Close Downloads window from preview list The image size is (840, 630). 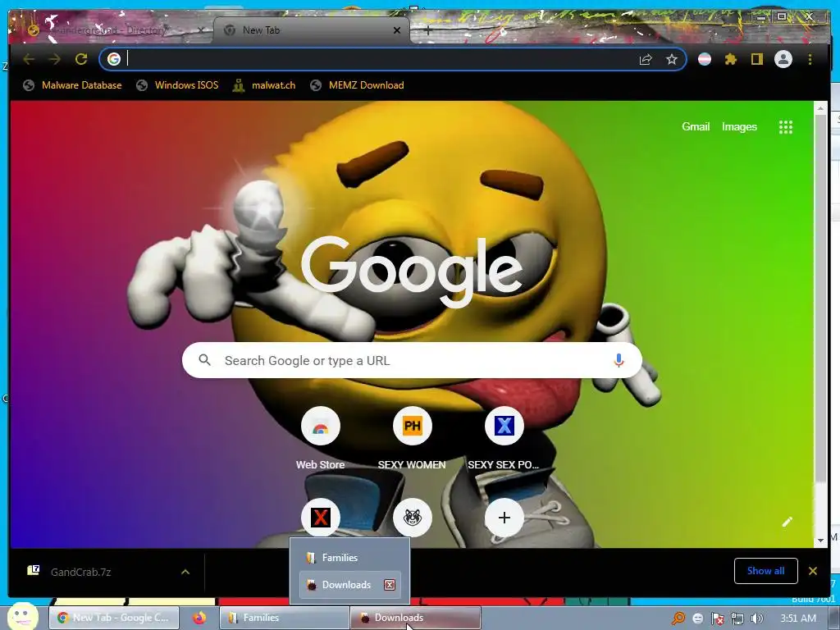click(x=390, y=585)
